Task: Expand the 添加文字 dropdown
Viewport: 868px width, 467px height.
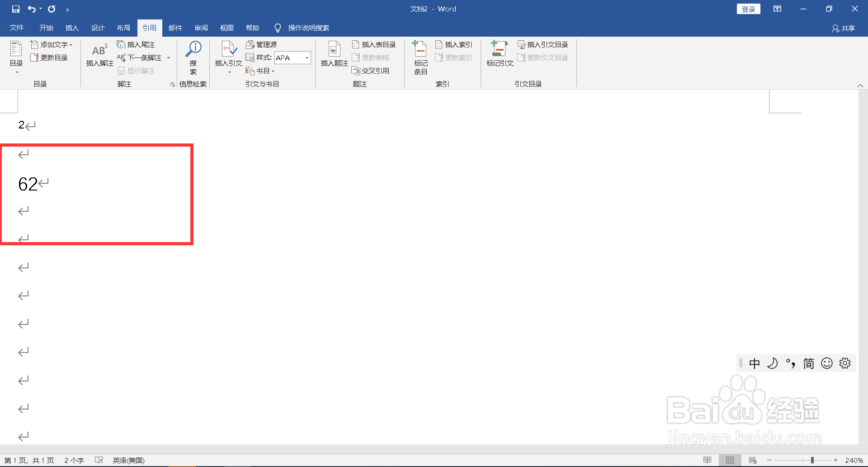Action: point(52,44)
